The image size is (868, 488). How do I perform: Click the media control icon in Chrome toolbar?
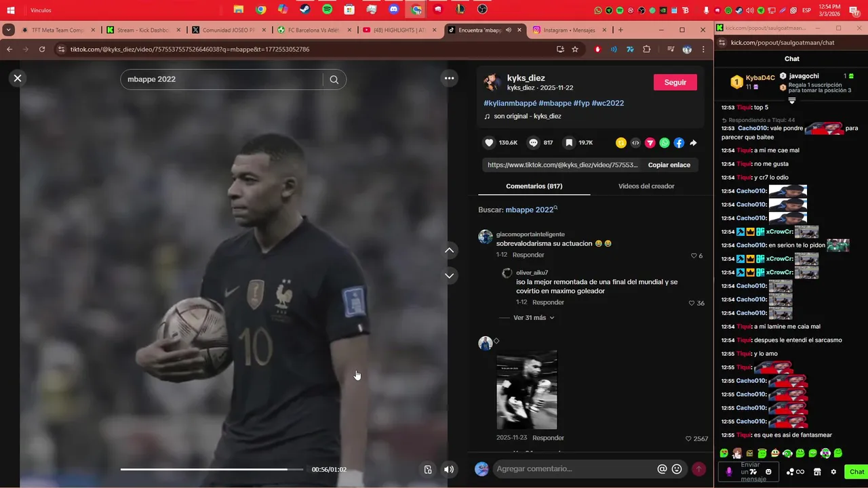tap(670, 49)
